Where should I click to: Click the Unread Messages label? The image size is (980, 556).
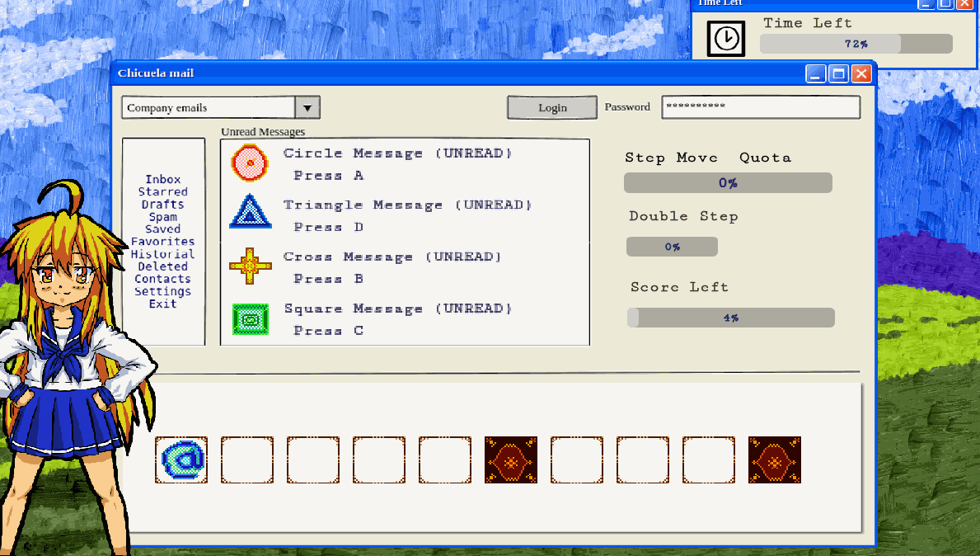(x=263, y=131)
